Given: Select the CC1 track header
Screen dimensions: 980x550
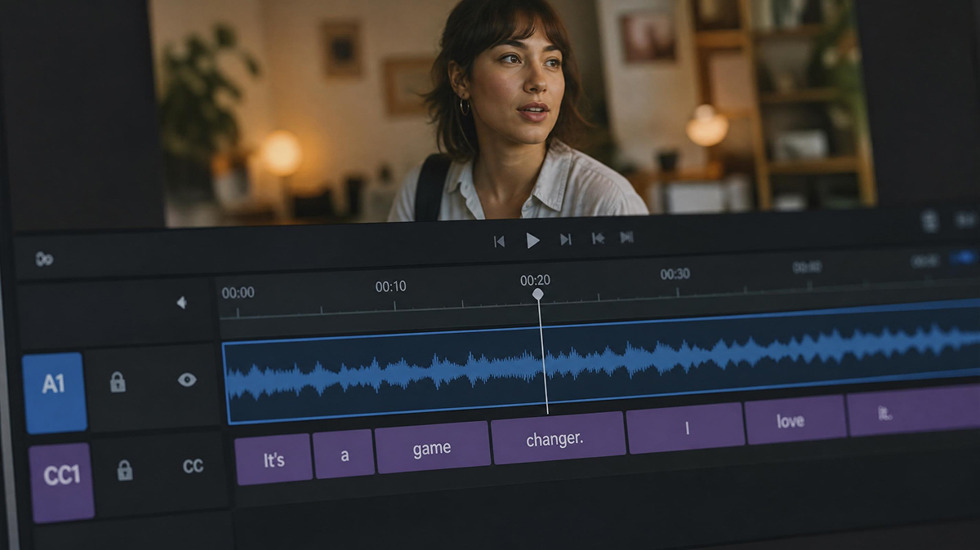Looking at the screenshot, I should coord(61,482).
